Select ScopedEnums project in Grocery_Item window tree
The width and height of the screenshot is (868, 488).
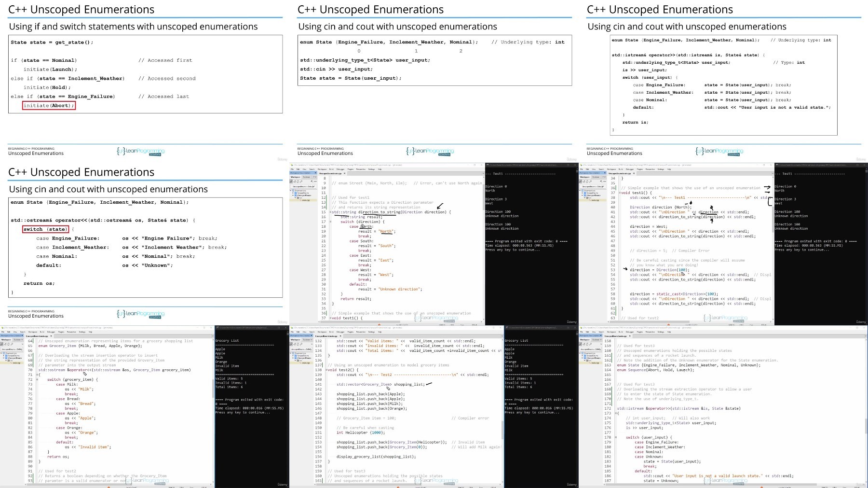tap(14, 356)
